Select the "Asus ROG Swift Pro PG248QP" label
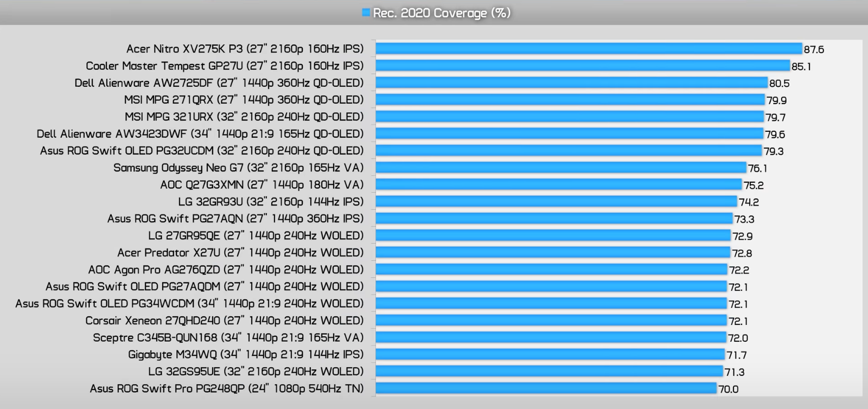The height and width of the screenshot is (409, 868). [x=226, y=388]
